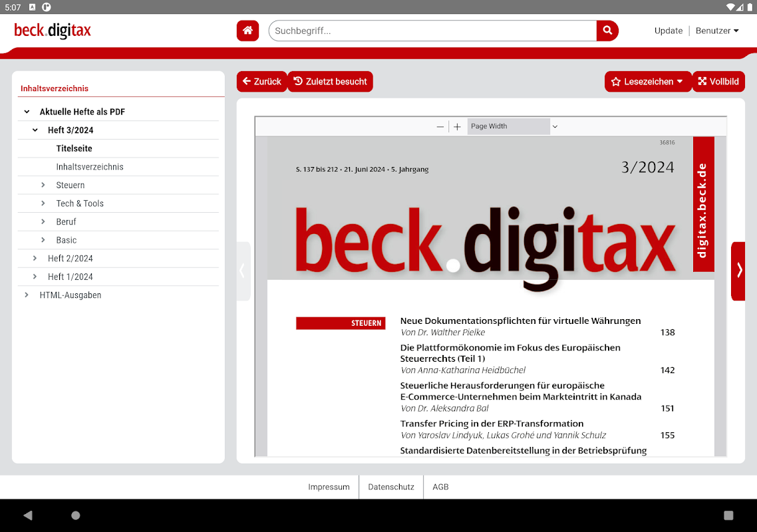This screenshot has width=757, height=532.
Task: Expand the Steuern section
Action: (43, 185)
